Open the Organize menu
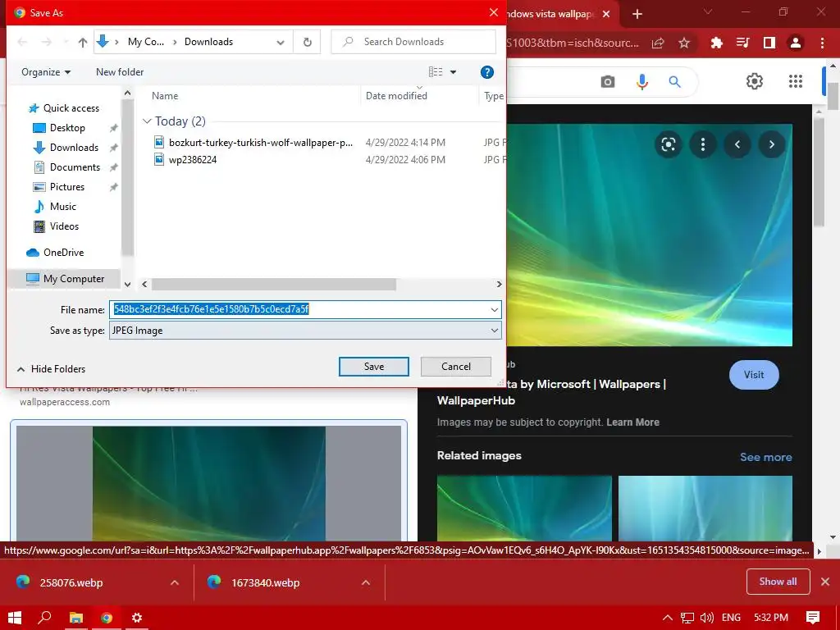Screen dimensions: 840x630 tap(46, 72)
